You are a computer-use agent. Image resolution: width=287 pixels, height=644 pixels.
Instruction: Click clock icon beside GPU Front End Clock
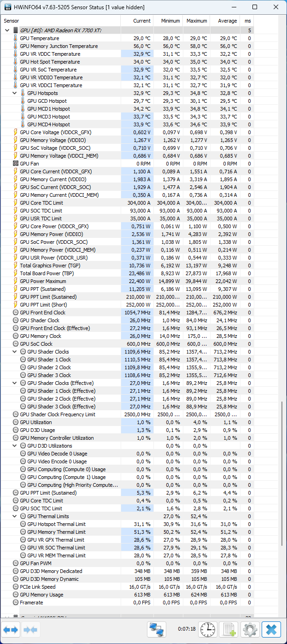click(16, 313)
